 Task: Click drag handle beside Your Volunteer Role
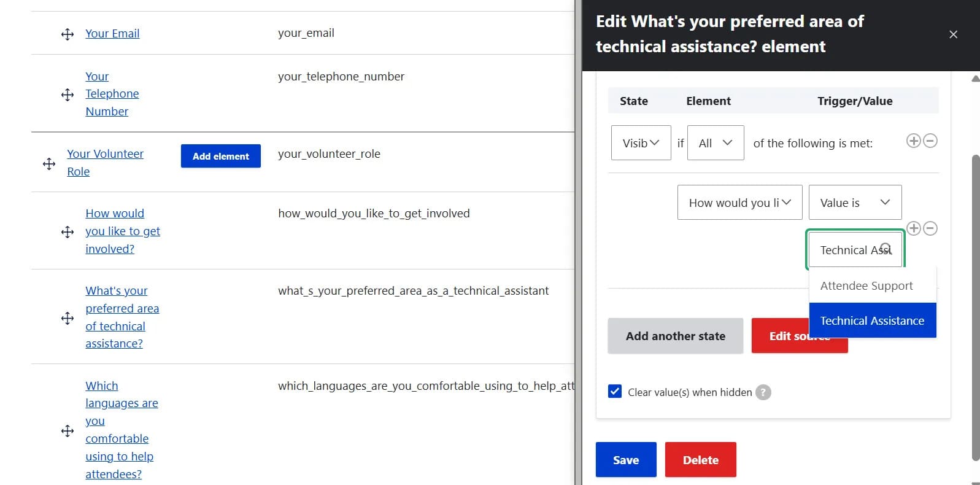pyautogui.click(x=49, y=164)
